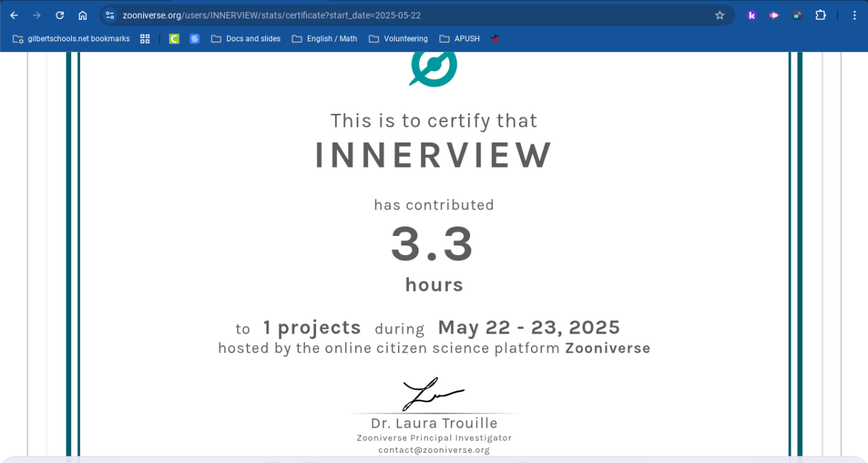The width and height of the screenshot is (868, 463).
Task: Click the signature image
Action: pos(433,395)
